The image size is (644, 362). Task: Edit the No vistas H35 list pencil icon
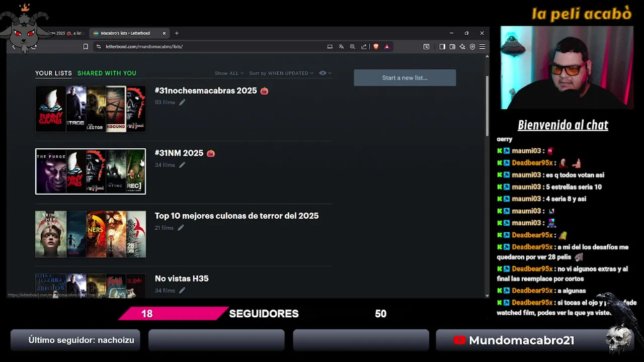[x=182, y=291]
